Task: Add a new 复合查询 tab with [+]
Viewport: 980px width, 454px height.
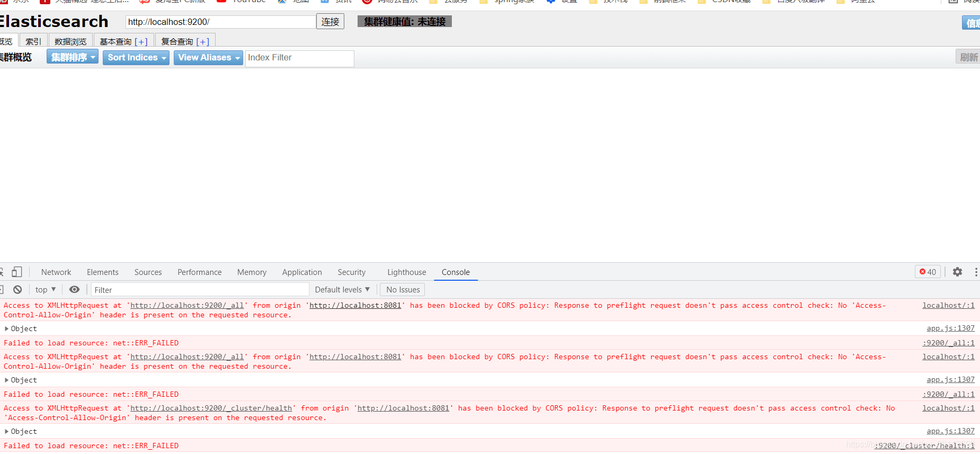Action: coord(203,41)
